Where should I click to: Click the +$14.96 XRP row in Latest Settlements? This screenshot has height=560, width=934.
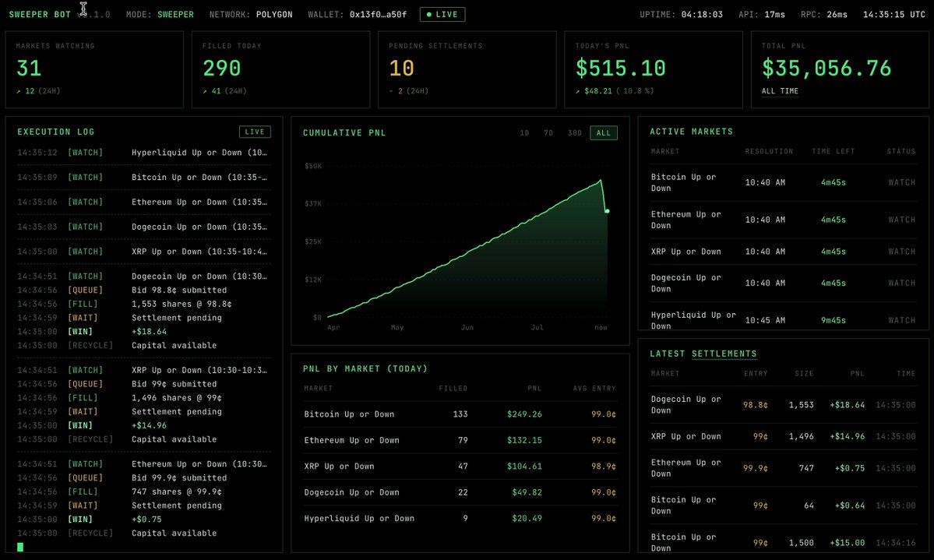(x=784, y=436)
